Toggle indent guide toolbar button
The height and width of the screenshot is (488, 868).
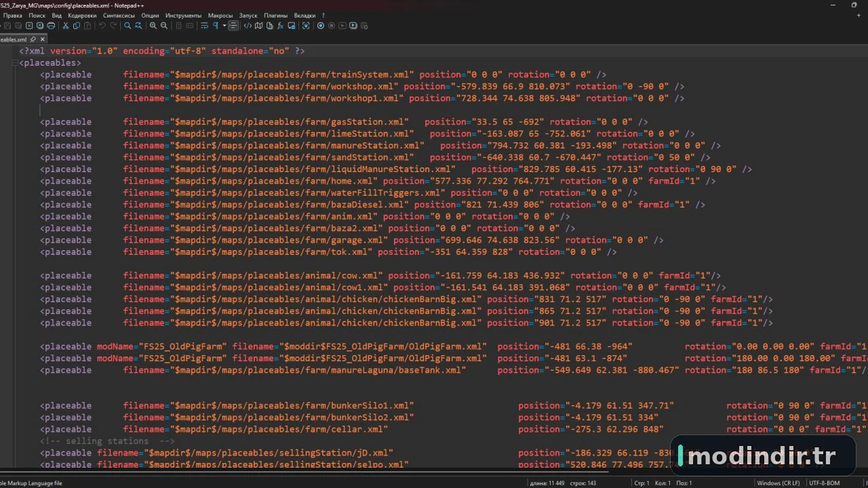coord(234,26)
